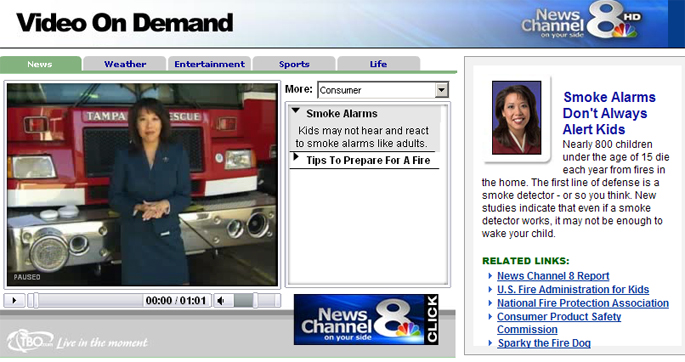Open the Consumer dropdown arrow

[441, 90]
